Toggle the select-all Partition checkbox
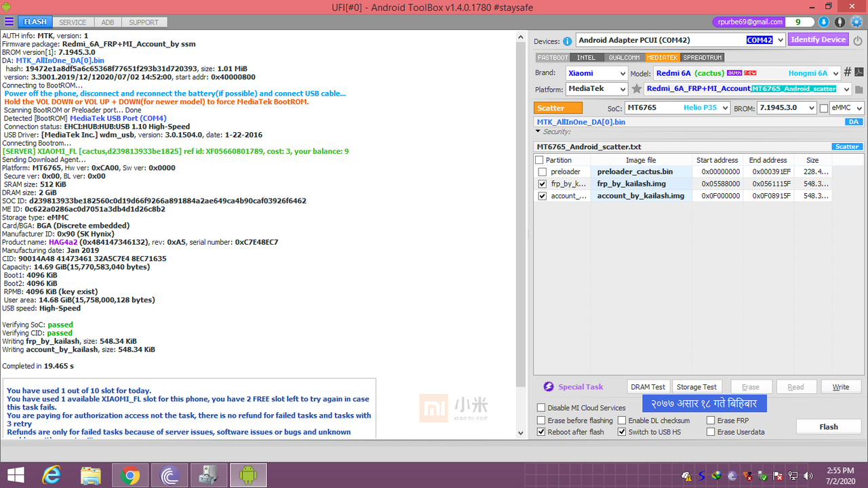Viewport: 868px width, 488px height. click(x=539, y=160)
